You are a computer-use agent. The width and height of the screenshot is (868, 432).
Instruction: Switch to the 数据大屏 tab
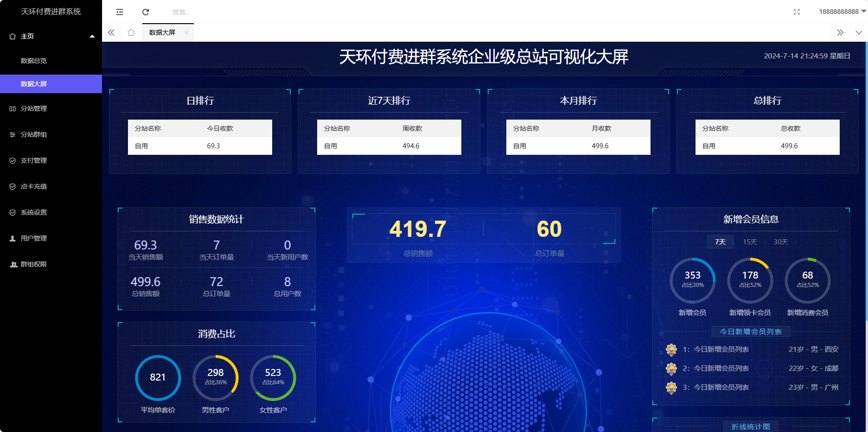161,32
